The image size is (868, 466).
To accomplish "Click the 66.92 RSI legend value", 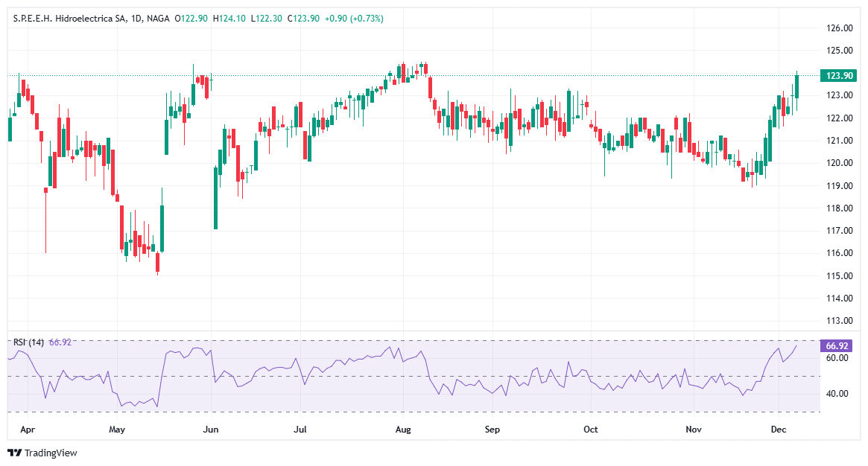I will point(60,342).
